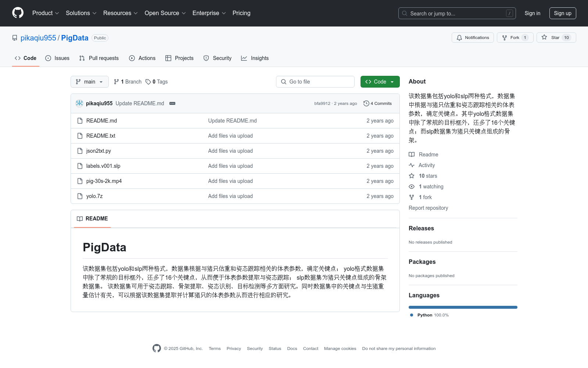Expand the Resources menu

[121, 13]
